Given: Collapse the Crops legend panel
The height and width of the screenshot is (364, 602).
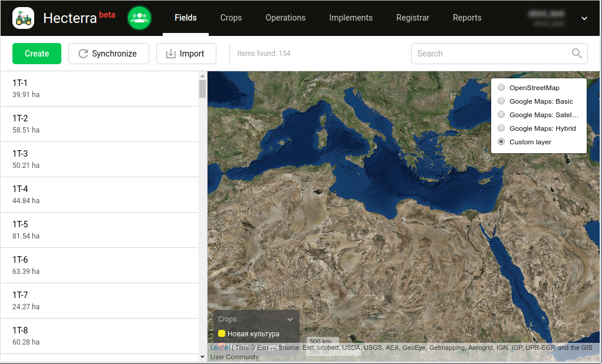Looking at the screenshot, I should pyautogui.click(x=290, y=319).
